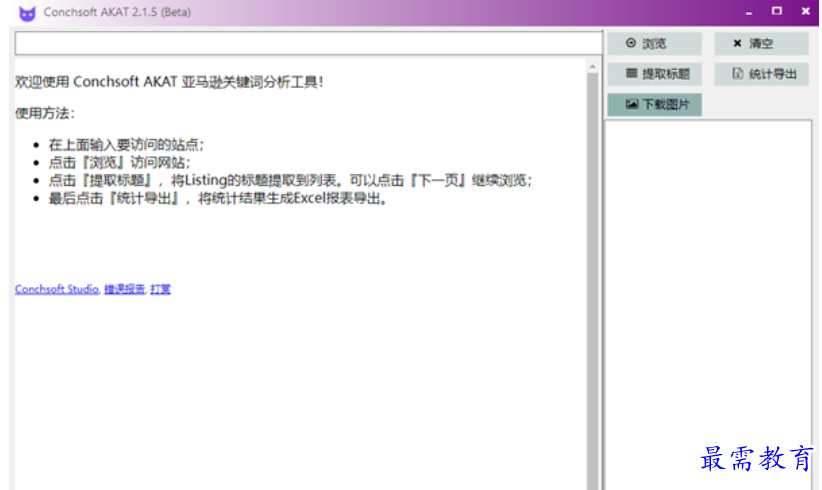Click the 统计导出 (Export statistics) button

[x=761, y=74]
